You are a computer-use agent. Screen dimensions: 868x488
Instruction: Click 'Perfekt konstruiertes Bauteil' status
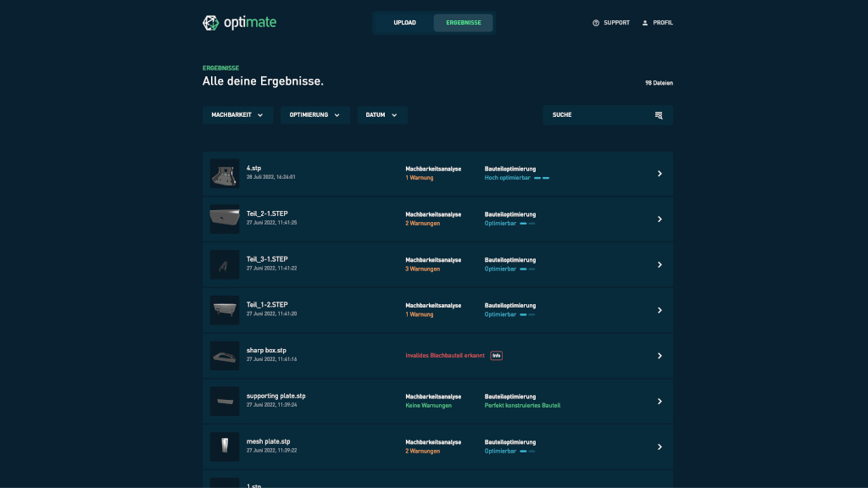click(x=522, y=406)
